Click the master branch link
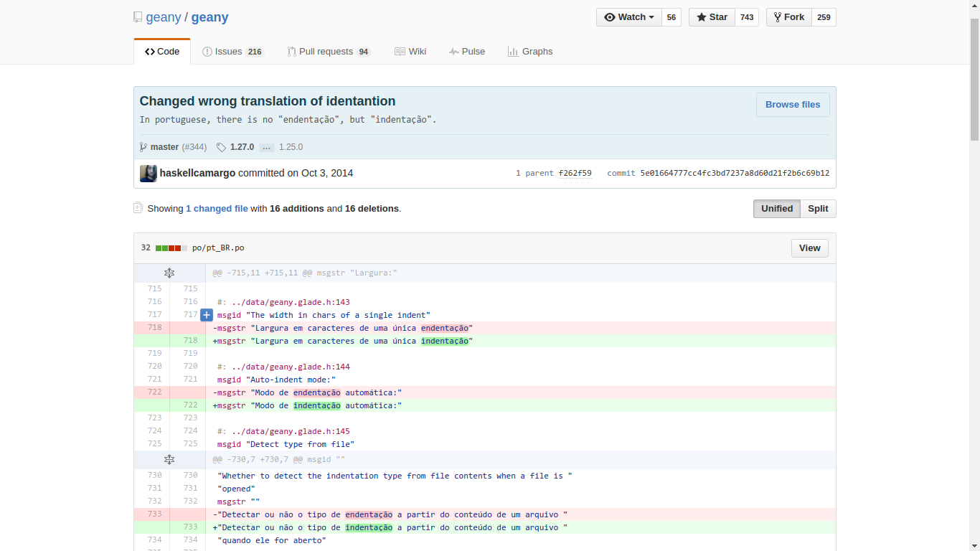The image size is (980, 551). pos(164,147)
